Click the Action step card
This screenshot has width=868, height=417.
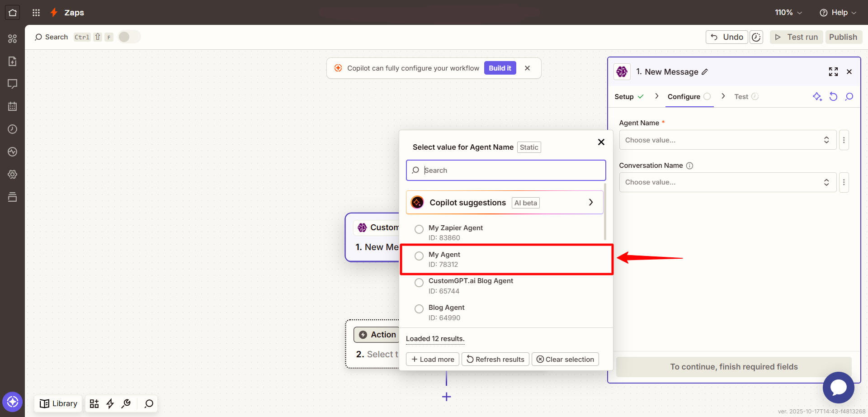[x=372, y=344]
